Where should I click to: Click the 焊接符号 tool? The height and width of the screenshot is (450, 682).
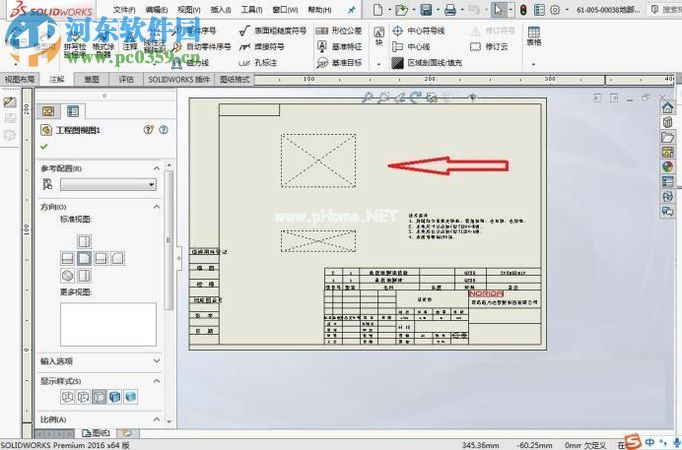point(261,47)
